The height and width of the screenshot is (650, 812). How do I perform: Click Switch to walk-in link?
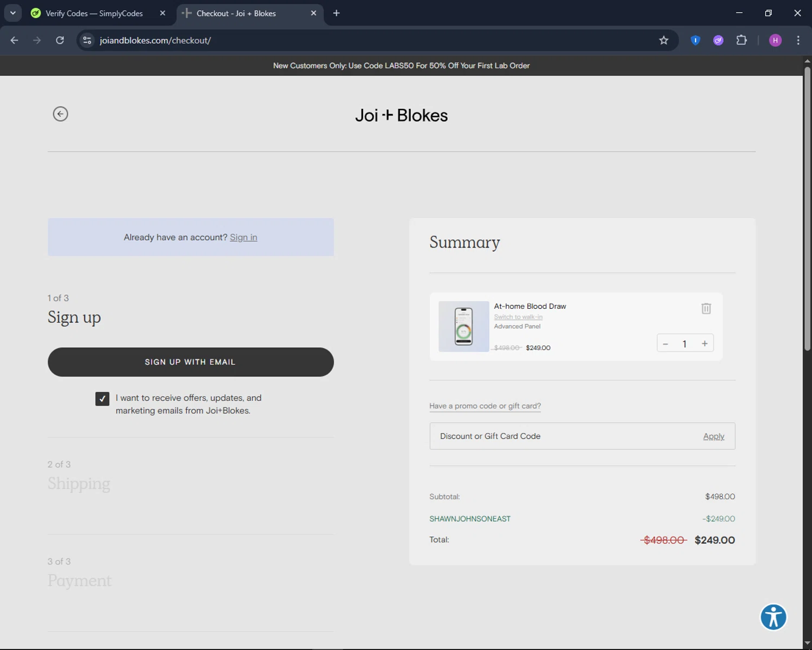point(518,317)
